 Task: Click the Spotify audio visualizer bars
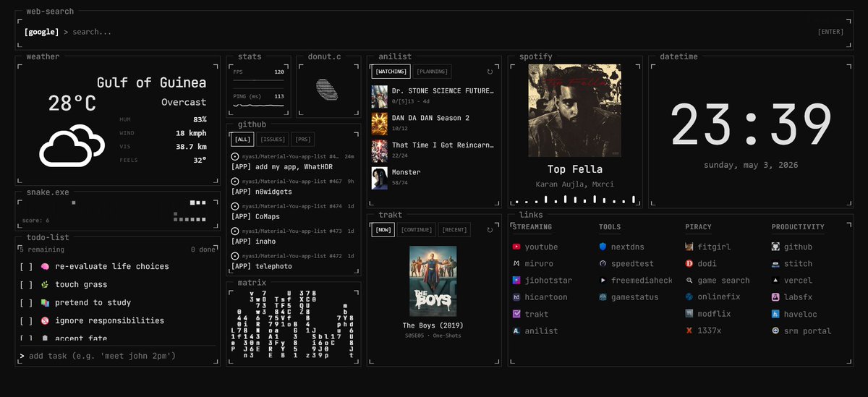[576, 199]
